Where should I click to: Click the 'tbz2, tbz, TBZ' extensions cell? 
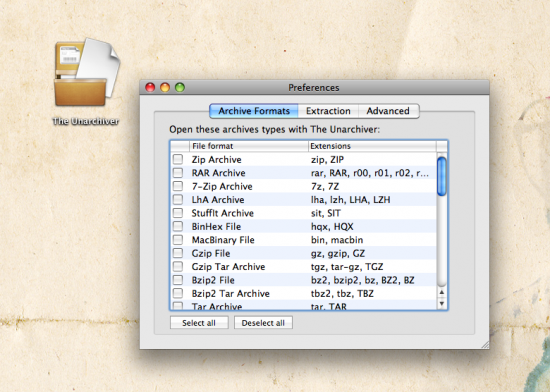tap(342, 293)
